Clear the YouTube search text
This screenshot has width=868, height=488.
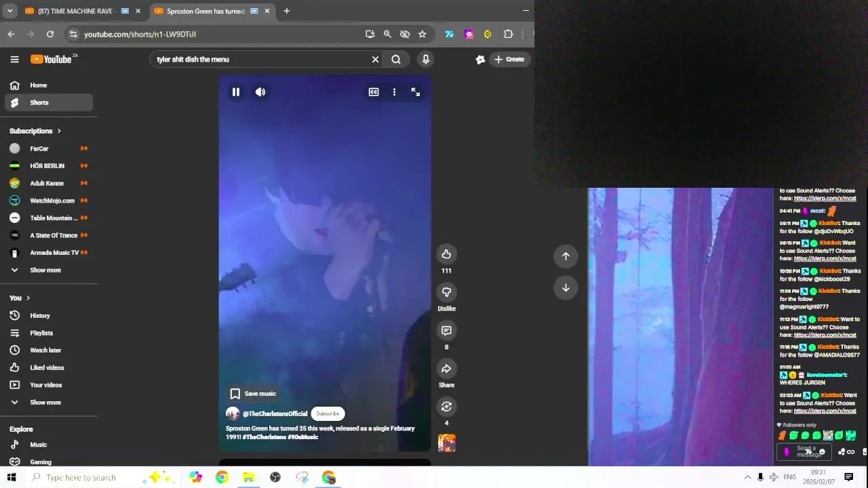pos(375,59)
